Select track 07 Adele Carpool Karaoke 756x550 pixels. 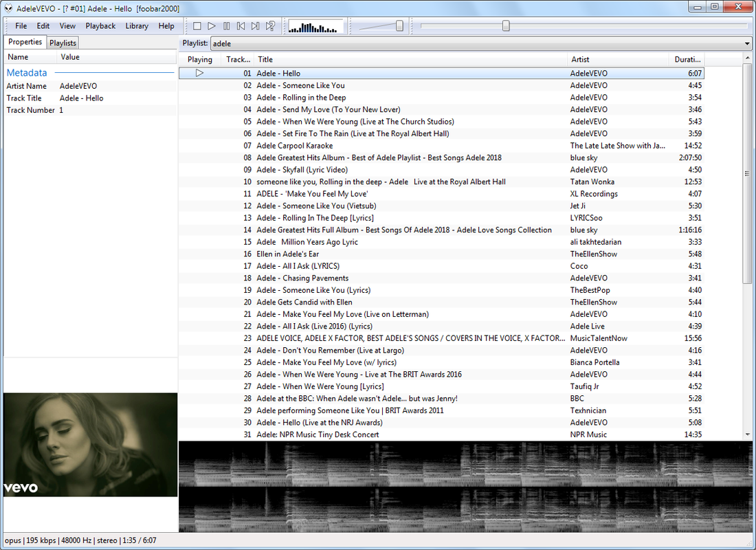point(441,146)
